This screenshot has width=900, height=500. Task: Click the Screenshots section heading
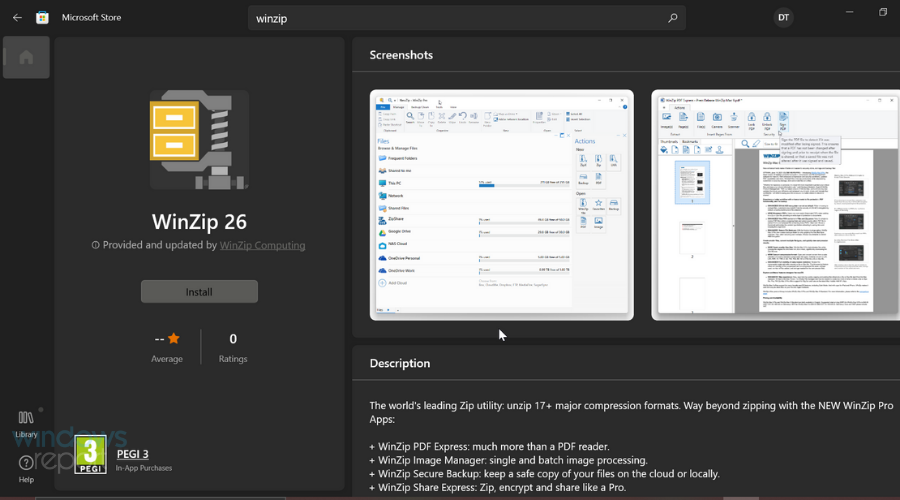point(401,55)
